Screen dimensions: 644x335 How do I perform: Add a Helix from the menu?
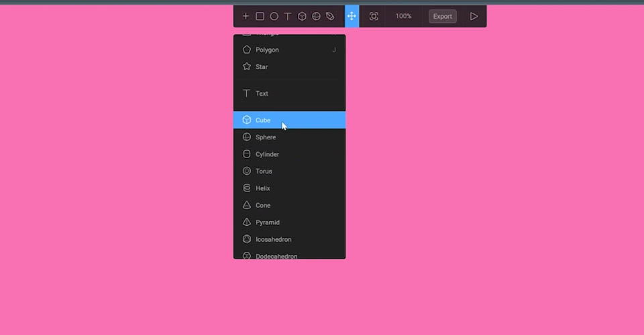click(x=290, y=188)
